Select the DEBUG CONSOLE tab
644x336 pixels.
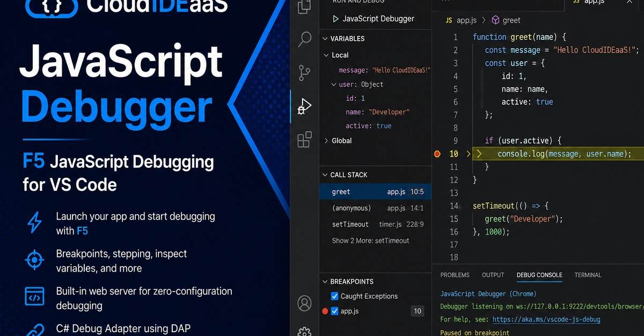[539, 275]
